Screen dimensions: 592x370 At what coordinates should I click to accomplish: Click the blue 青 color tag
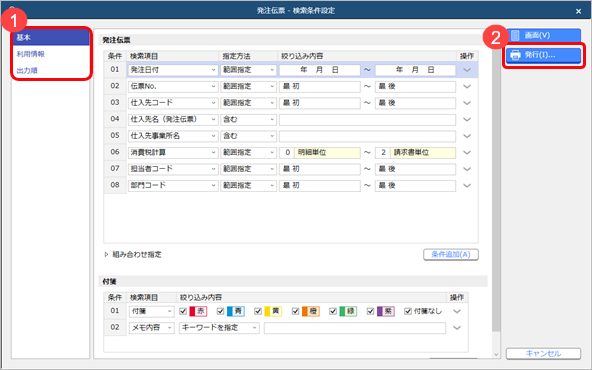tap(236, 311)
